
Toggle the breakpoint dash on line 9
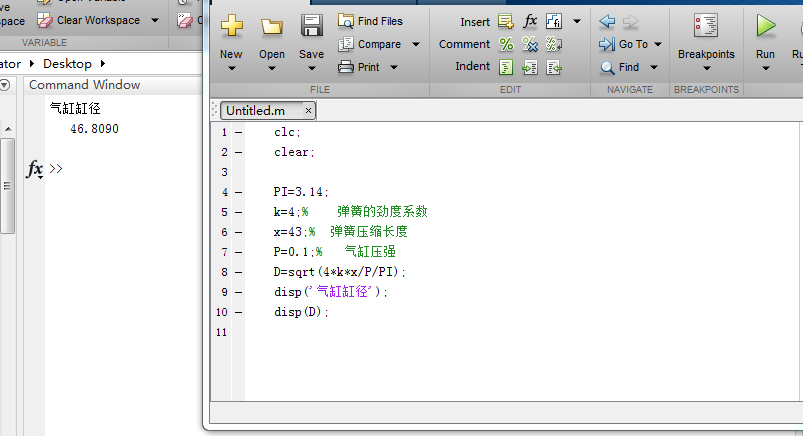click(239, 292)
